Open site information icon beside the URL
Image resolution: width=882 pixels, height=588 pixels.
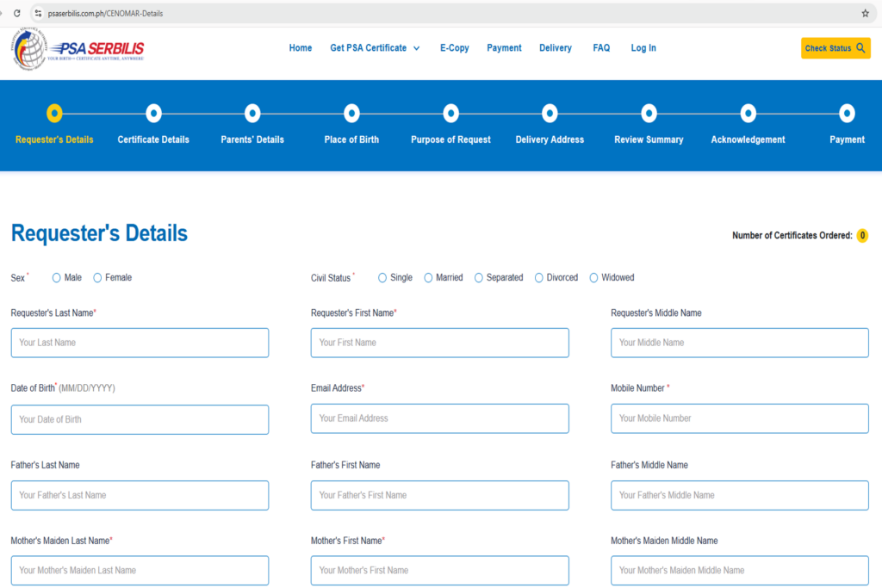[38, 14]
